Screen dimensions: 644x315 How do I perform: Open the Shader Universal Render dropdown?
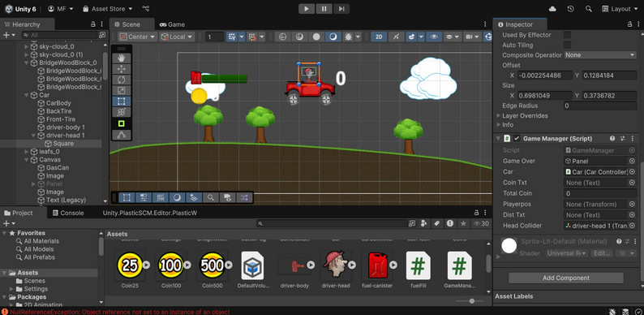tap(567, 253)
